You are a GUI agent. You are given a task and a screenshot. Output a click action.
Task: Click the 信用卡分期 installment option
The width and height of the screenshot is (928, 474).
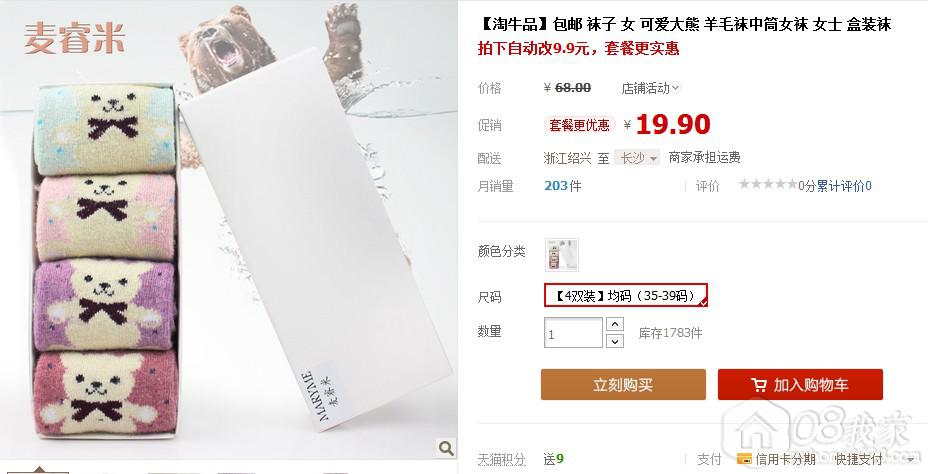coord(785,459)
